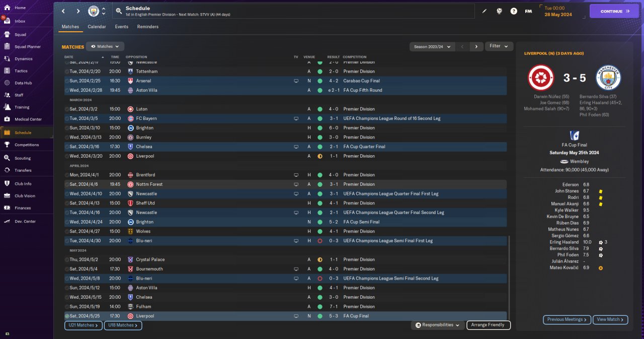
Task: Toggle the selector on the Fulham 2024/5/19 row
Action: tap(67, 306)
